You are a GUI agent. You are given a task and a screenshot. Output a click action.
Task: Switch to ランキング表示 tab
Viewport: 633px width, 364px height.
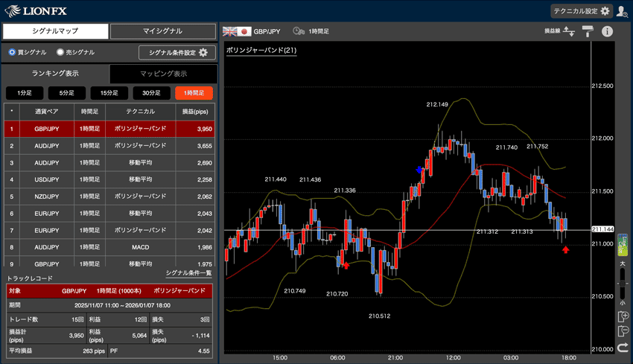[55, 74]
